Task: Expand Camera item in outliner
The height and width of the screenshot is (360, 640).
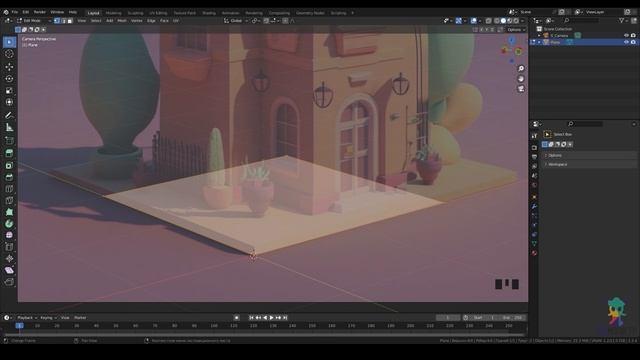Action: [x=540, y=36]
